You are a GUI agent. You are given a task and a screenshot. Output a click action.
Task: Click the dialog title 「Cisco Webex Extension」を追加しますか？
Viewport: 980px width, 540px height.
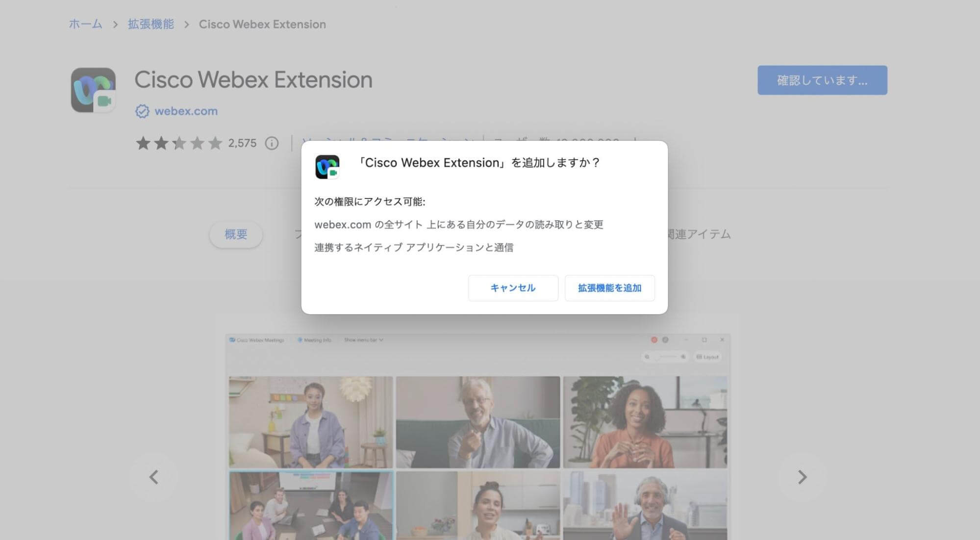[479, 163]
